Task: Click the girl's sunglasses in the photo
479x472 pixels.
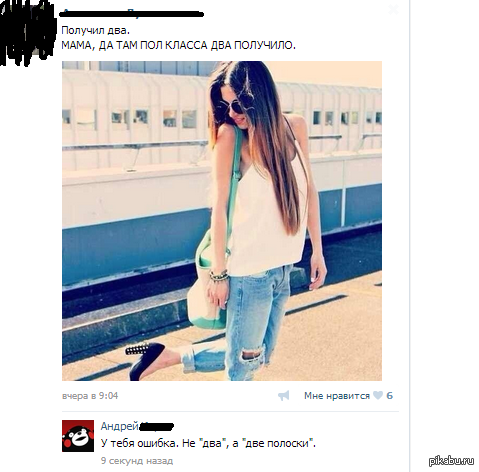Action: (236, 103)
